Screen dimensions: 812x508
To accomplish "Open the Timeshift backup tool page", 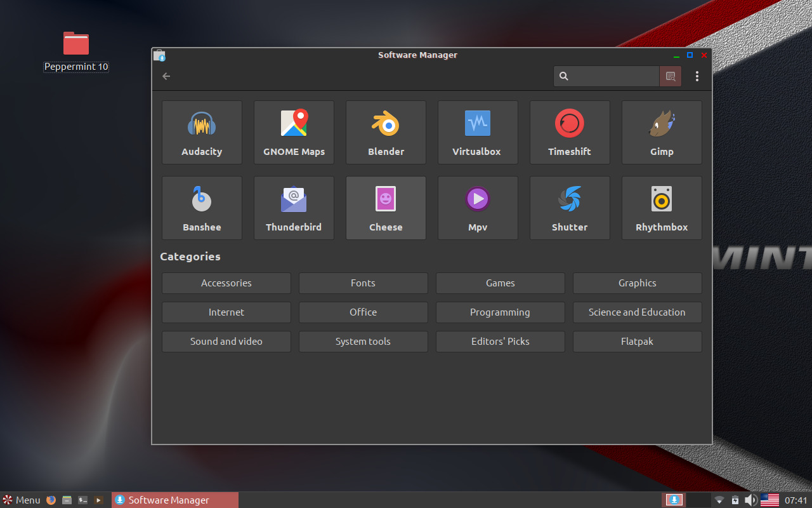I will click(x=570, y=132).
